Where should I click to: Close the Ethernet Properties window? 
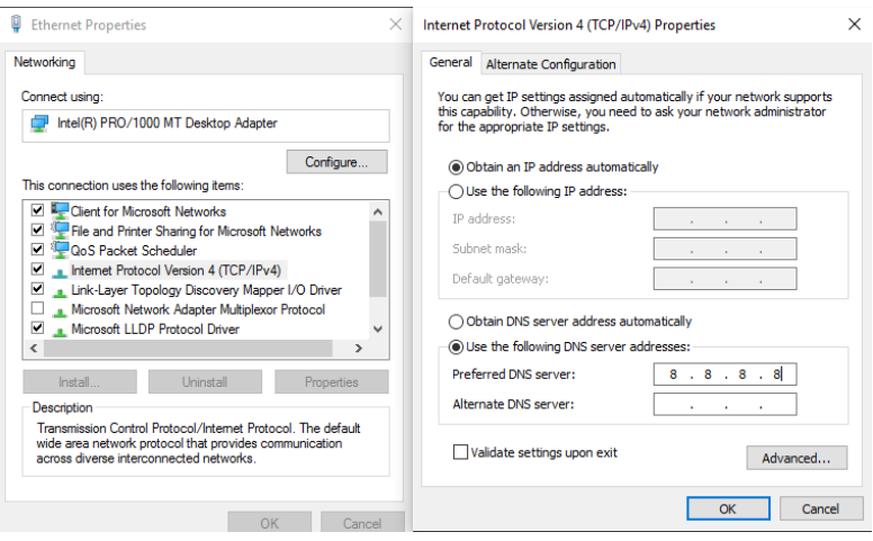tap(395, 24)
